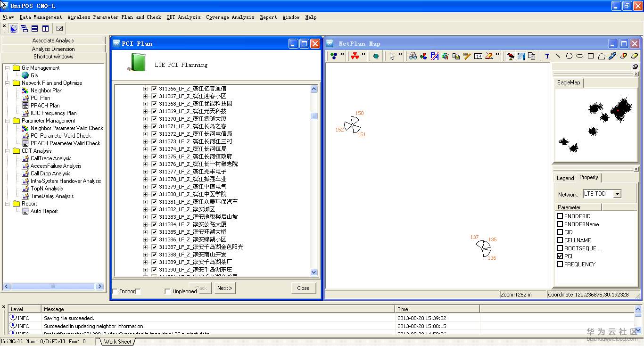Screen dimensions: 644x346
Task: Cascade windows using the toolbar icon
Action: coord(24,28)
